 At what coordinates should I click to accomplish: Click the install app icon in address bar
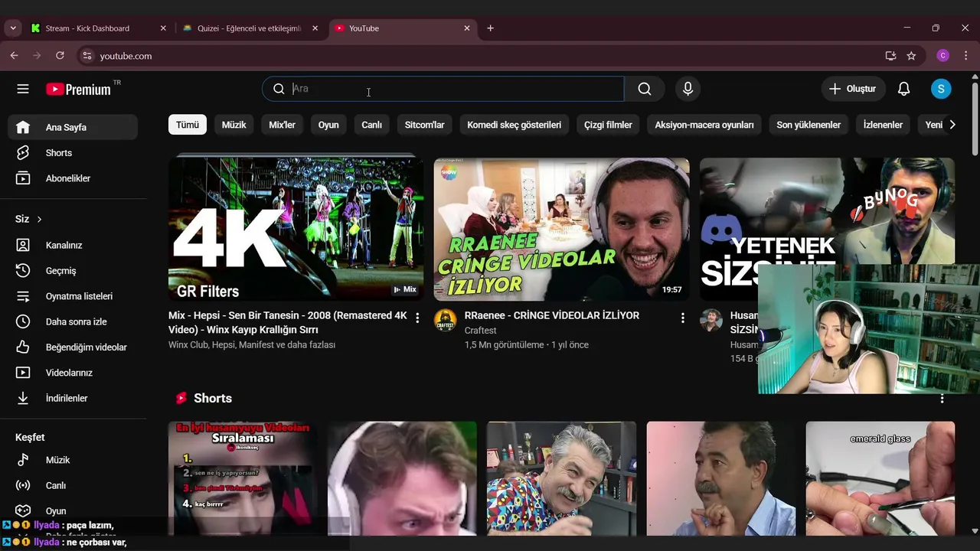click(x=890, y=56)
